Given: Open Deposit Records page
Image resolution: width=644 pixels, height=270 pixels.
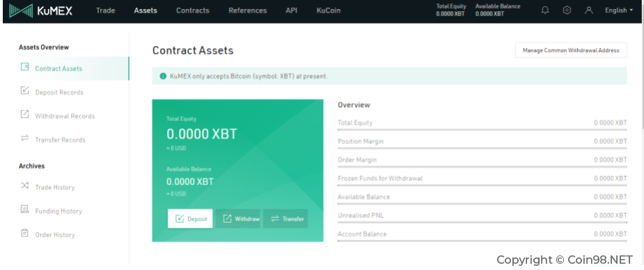Looking at the screenshot, I should (x=59, y=93).
